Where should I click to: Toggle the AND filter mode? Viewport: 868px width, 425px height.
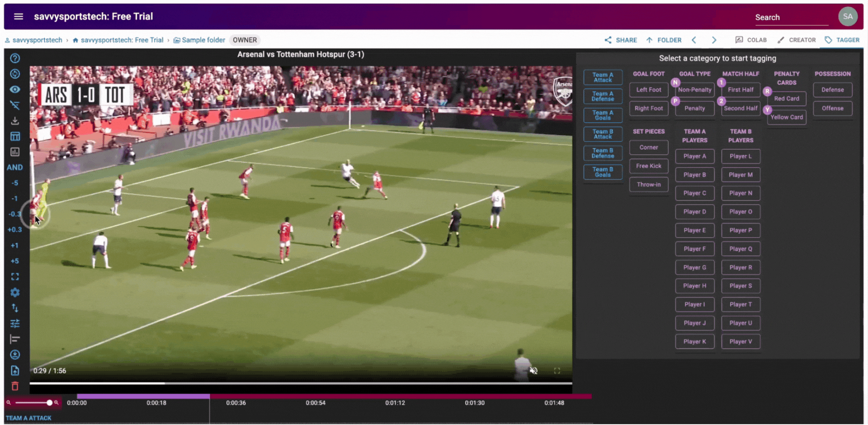click(x=14, y=167)
